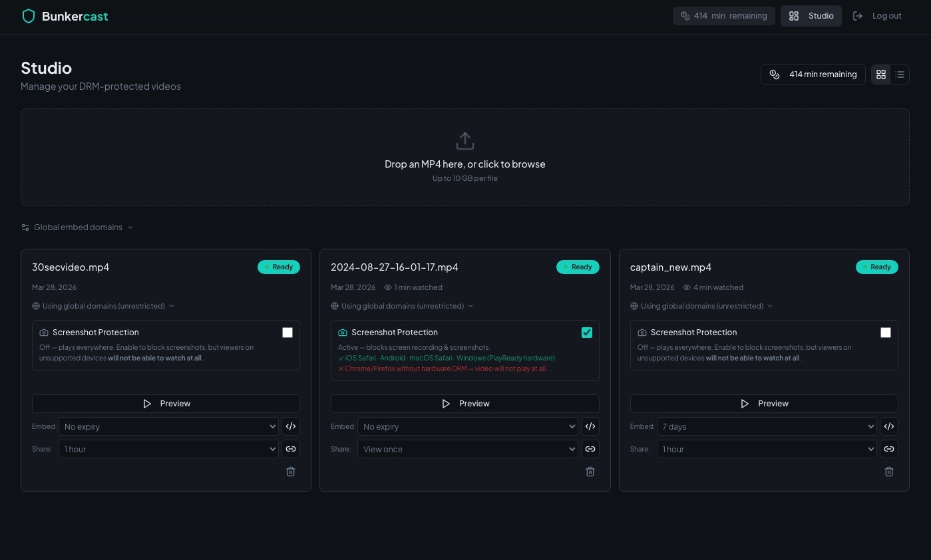Click the '4 min watched' text

coord(718,287)
